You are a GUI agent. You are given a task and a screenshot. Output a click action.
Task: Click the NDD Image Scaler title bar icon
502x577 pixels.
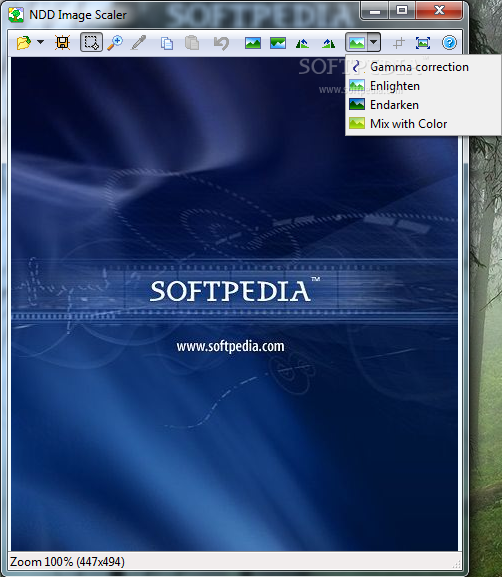[x=16, y=15]
